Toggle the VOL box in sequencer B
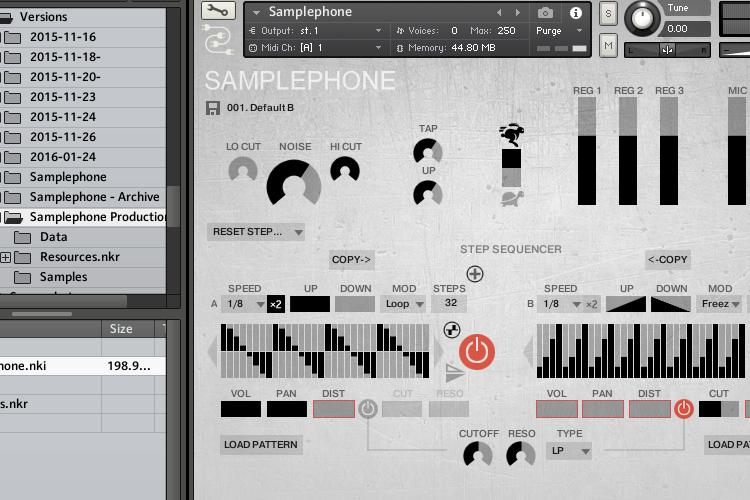 (x=557, y=409)
